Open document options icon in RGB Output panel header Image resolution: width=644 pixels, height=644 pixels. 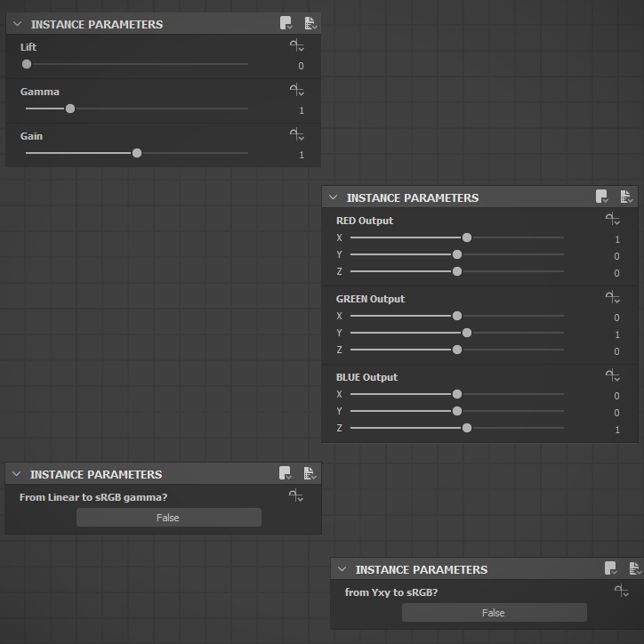pos(626,197)
